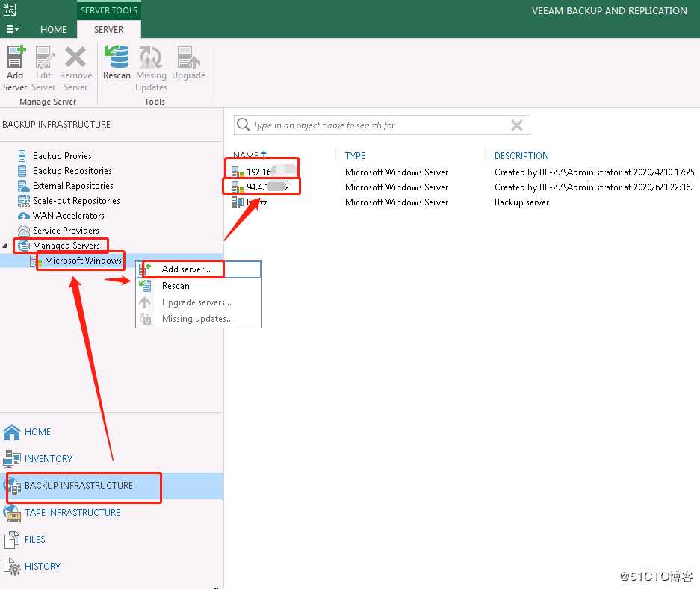
Task: Sort by the DESCRIPTION column header
Action: point(521,156)
